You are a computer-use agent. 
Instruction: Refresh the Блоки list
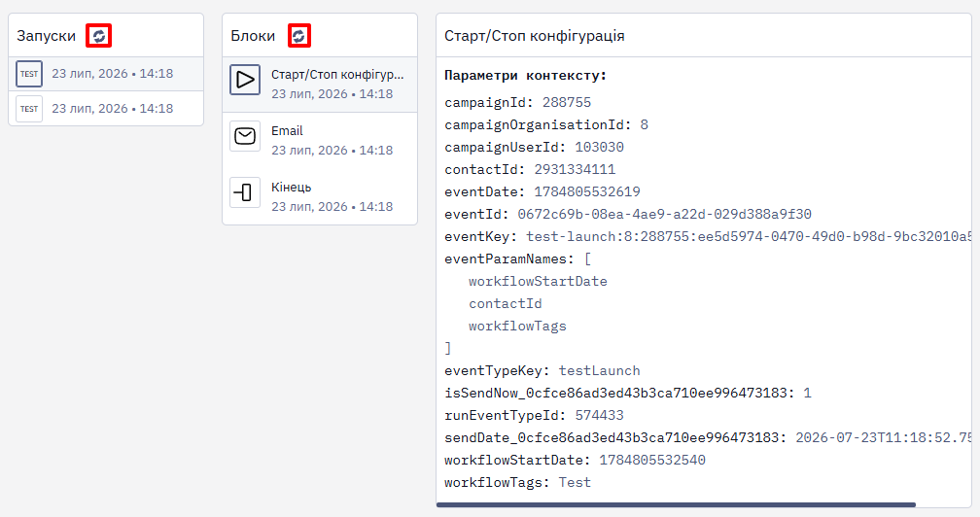pos(298,36)
